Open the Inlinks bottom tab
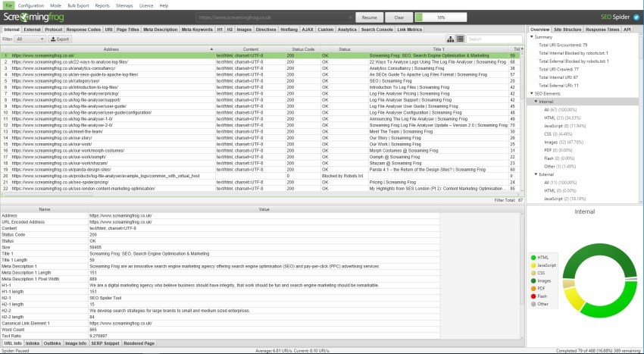Screen dimensions: 644x354 (x=33, y=343)
